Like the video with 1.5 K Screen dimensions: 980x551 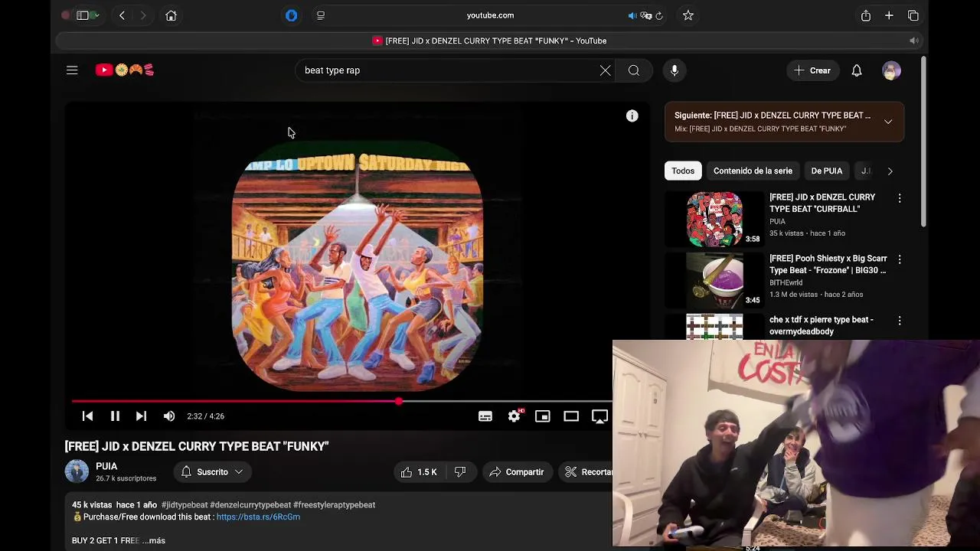419,472
